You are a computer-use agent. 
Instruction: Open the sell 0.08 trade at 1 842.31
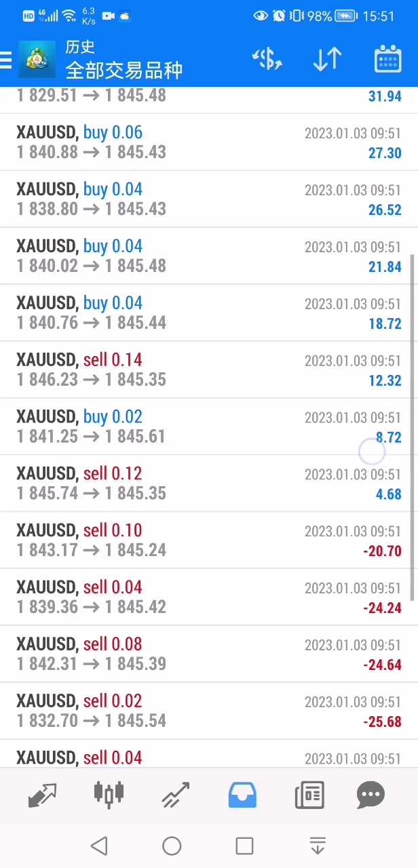coord(204,654)
